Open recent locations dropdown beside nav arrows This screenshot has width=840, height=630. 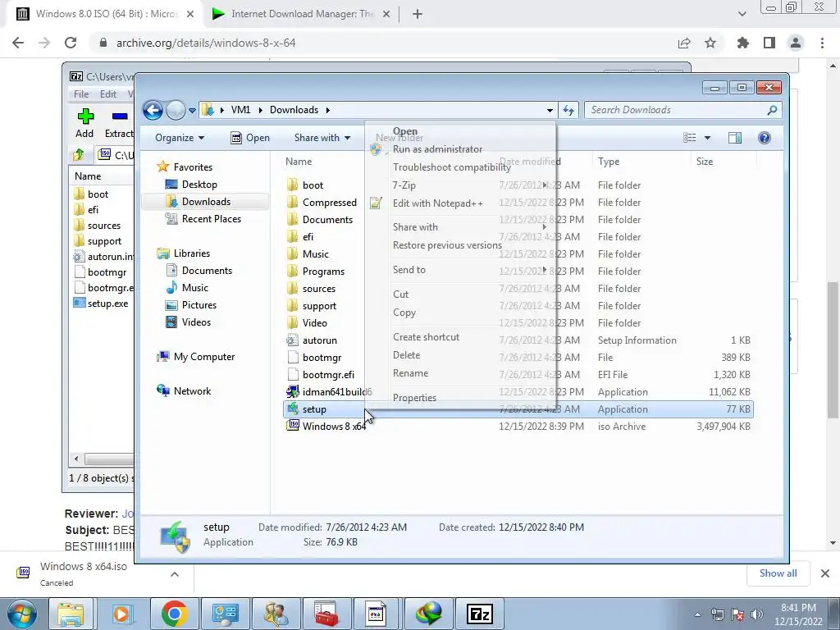192,111
